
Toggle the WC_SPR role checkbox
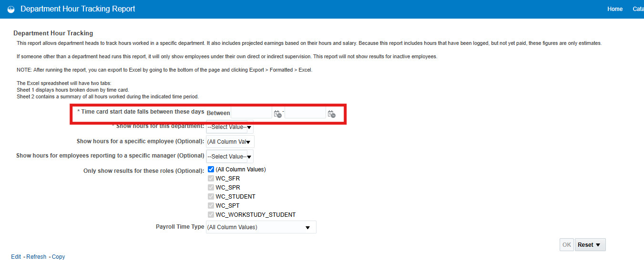pos(211,188)
